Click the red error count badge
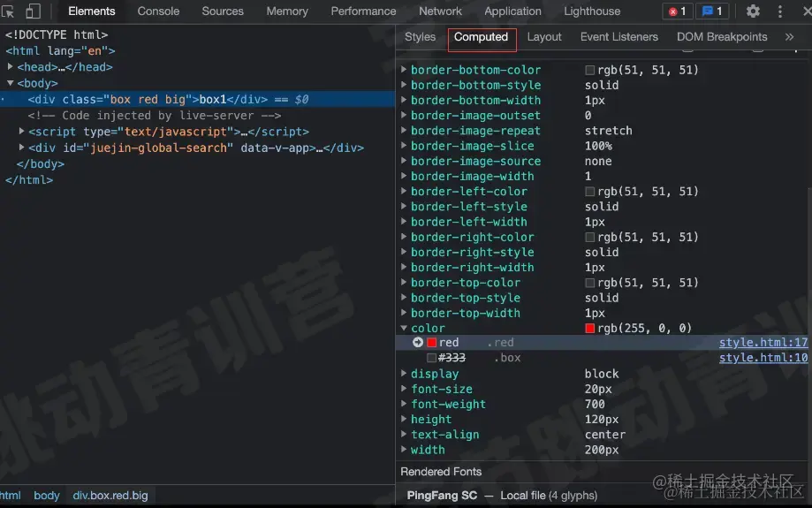This screenshot has width=812, height=508. 678,11
